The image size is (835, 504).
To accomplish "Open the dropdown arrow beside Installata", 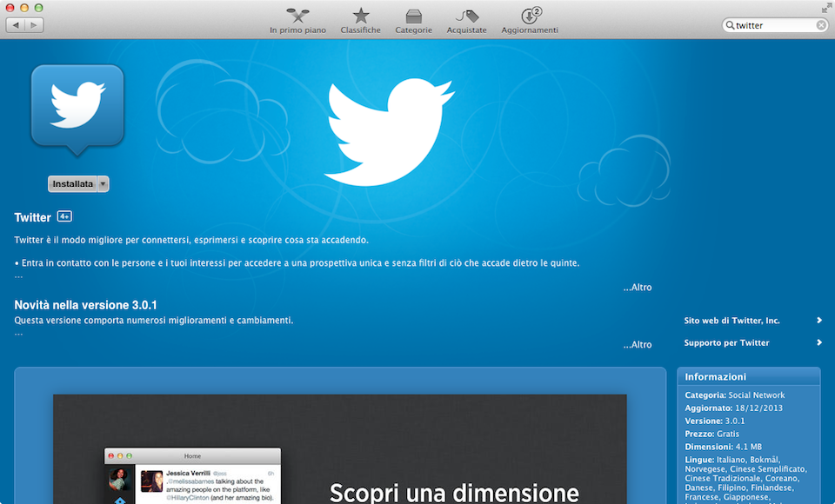I will pyautogui.click(x=104, y=183).
